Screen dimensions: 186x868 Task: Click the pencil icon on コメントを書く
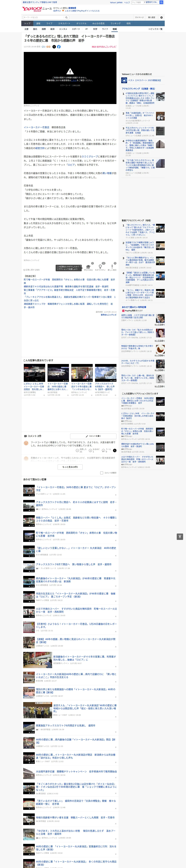pos(87,436)
